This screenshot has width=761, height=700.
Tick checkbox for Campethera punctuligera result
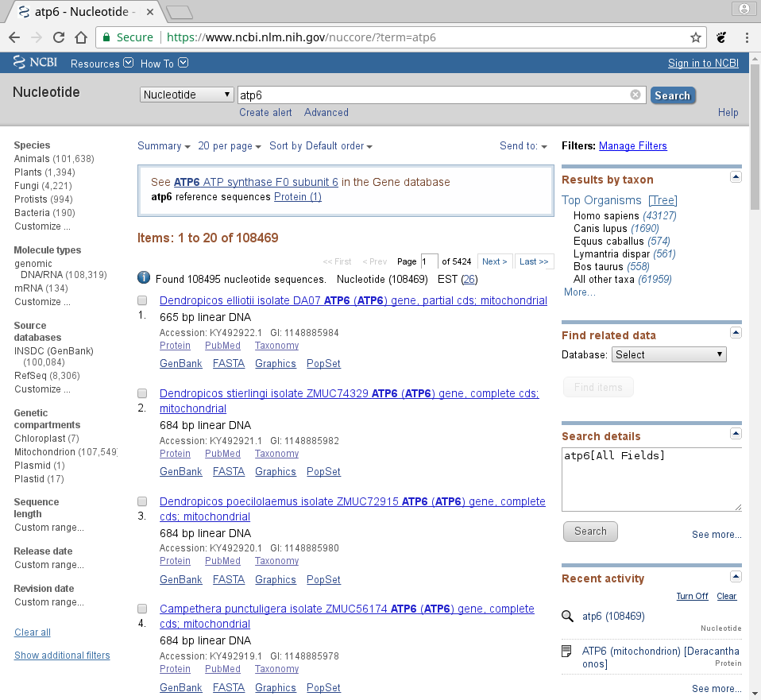coord(142,609)
